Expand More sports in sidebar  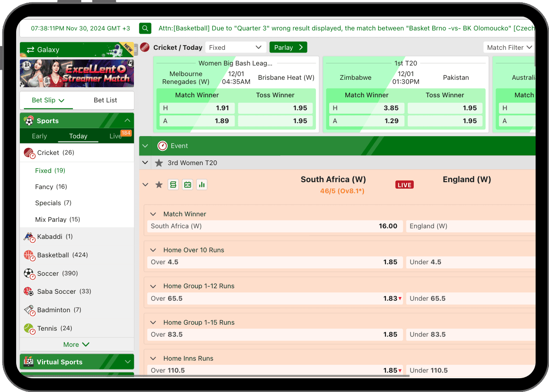[x=77, y=344]
